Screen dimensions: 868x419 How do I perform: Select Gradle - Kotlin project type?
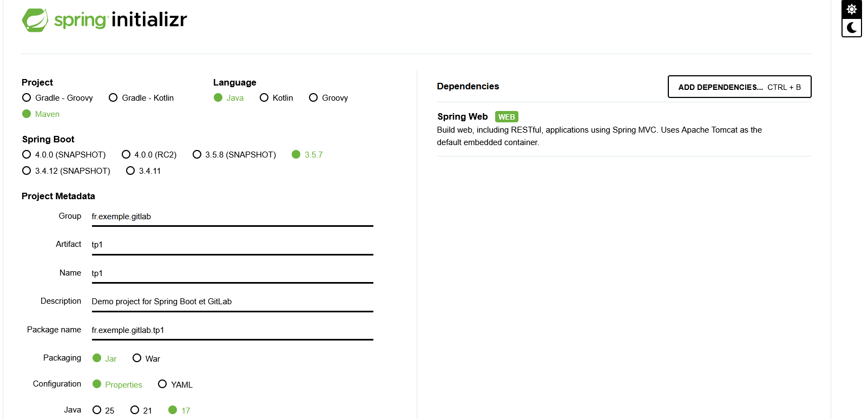113,98
